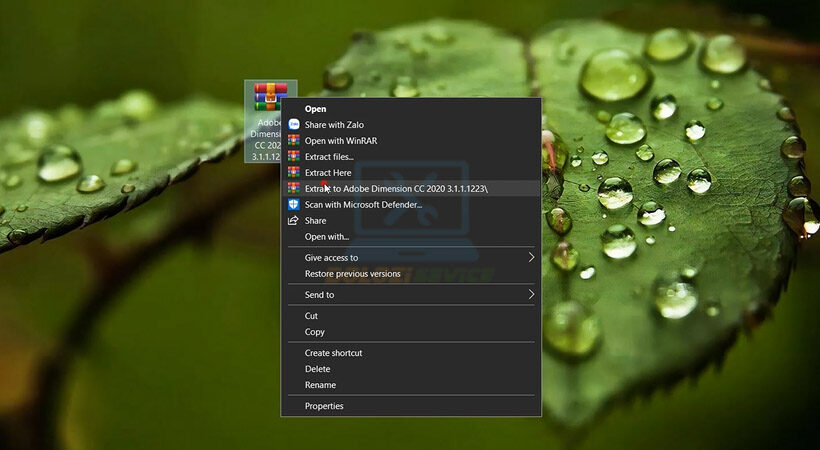Click the WinRAR icon beside Extract Here

point(294,172)
